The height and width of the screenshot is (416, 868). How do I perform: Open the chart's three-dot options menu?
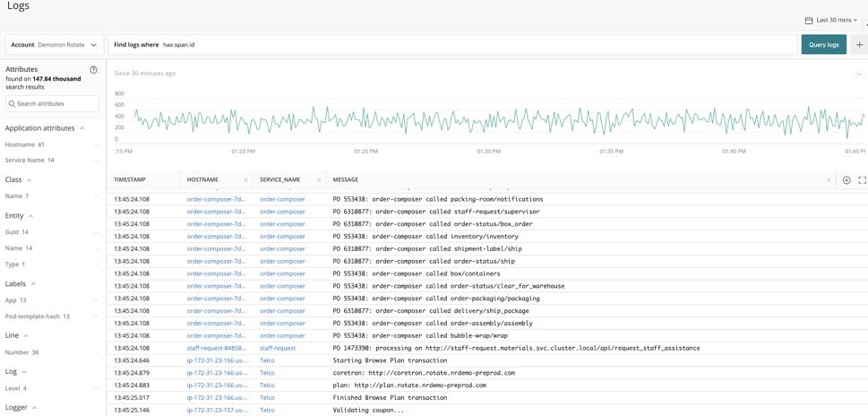click(859, 74)
